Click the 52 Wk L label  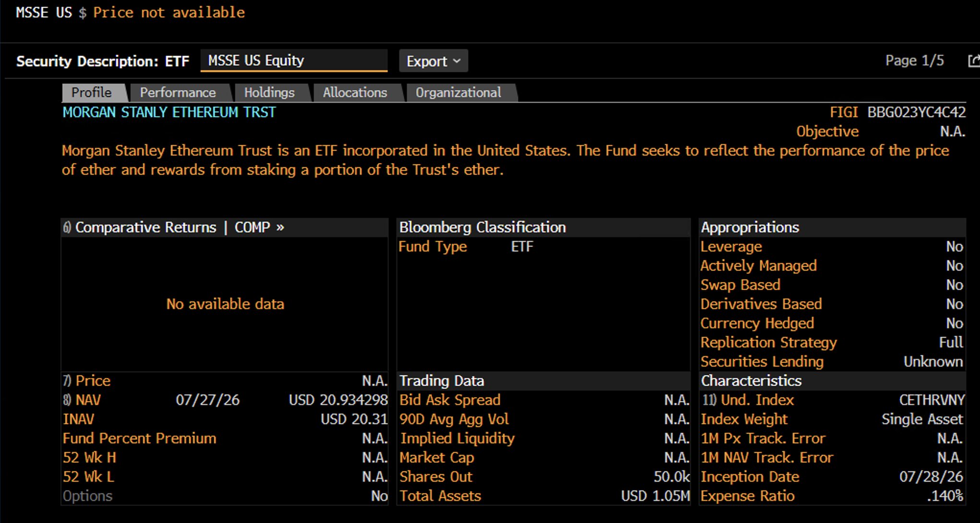pos(89,476)
